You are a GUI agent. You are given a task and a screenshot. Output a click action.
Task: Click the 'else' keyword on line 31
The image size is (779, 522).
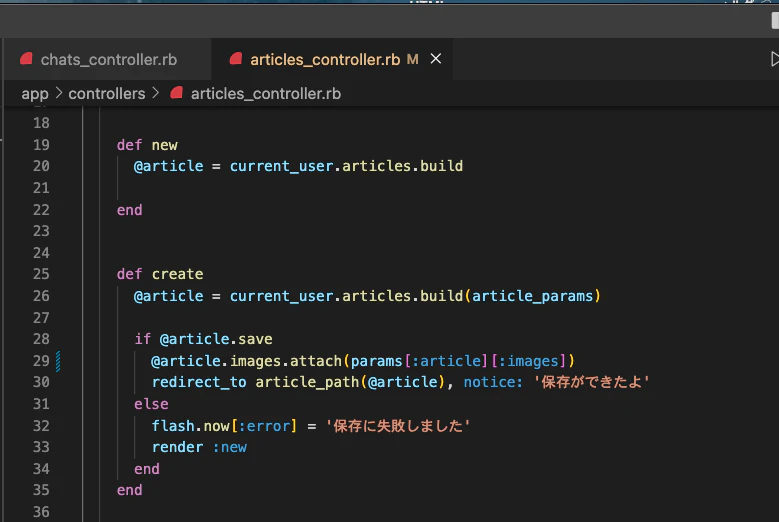click(151, 404)
